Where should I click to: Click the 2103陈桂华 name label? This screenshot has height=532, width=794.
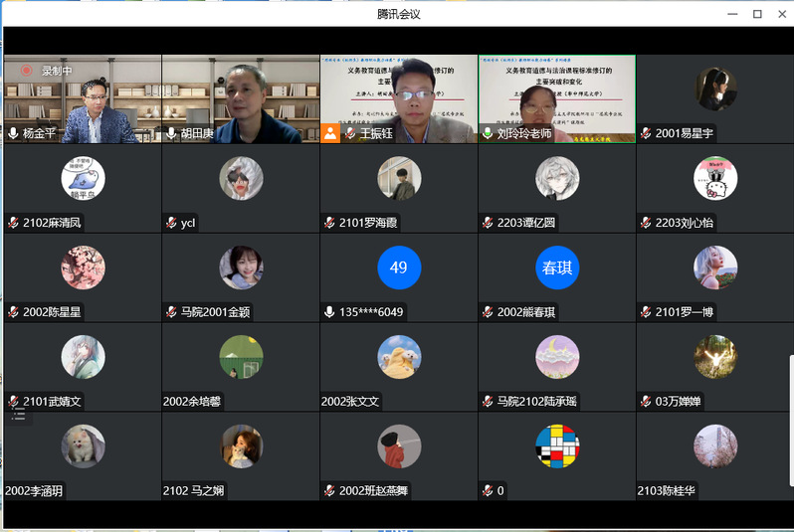point(667,491)
